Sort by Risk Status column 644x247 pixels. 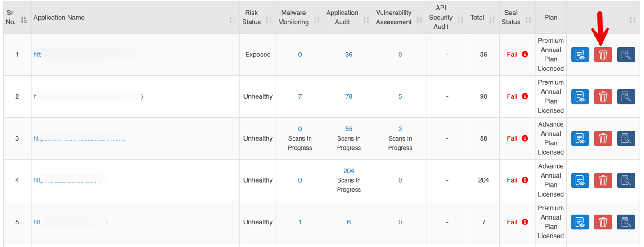(x=269, y=20)
